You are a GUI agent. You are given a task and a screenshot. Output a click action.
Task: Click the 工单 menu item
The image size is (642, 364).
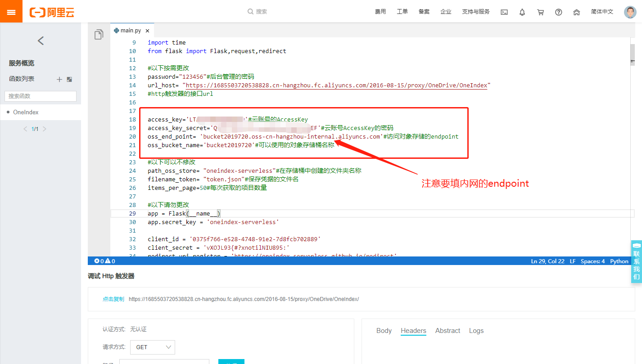point(402,12)
